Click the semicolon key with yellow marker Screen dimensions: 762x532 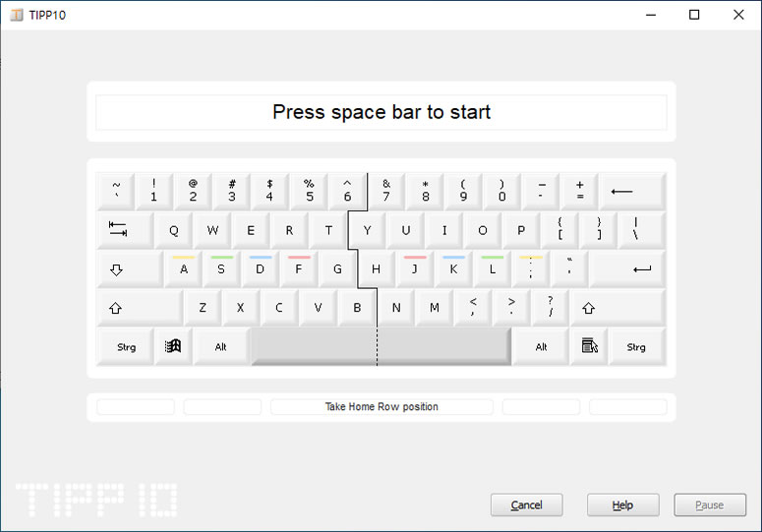pos(530,269)
